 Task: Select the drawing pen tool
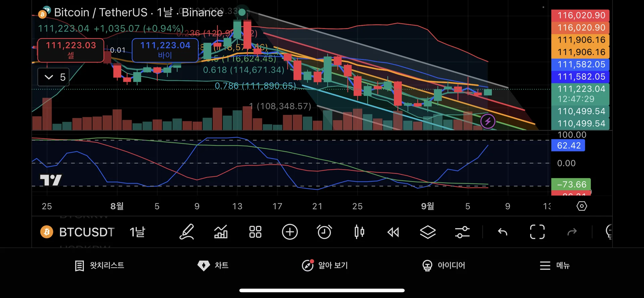coord(187,232)
